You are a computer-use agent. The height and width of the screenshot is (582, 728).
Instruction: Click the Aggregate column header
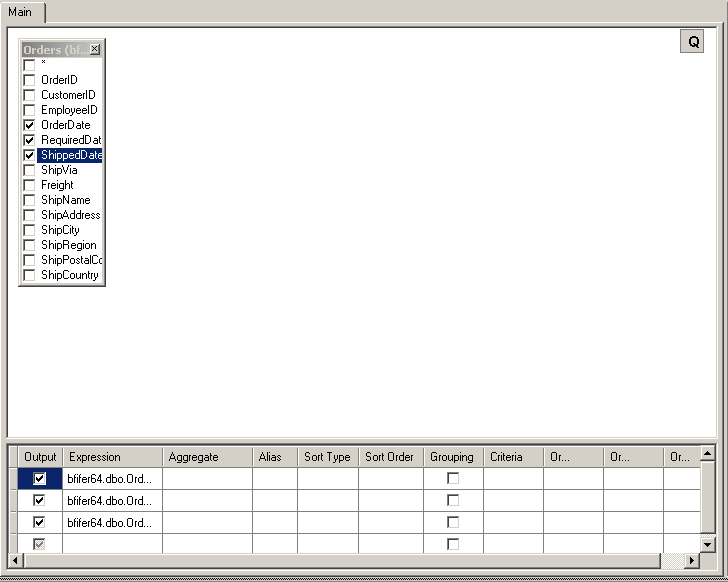(207, 457)
